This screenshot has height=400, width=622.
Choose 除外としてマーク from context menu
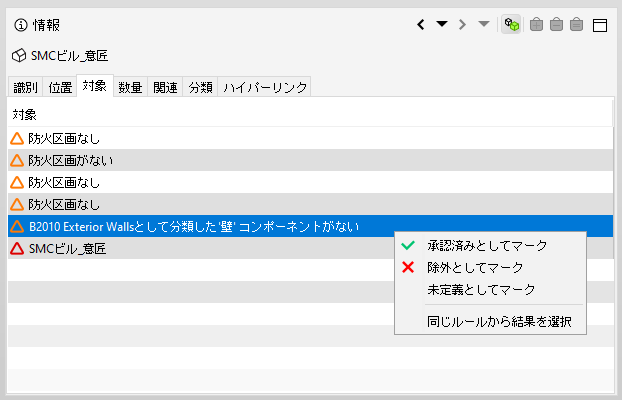click(x=490, y=267)
